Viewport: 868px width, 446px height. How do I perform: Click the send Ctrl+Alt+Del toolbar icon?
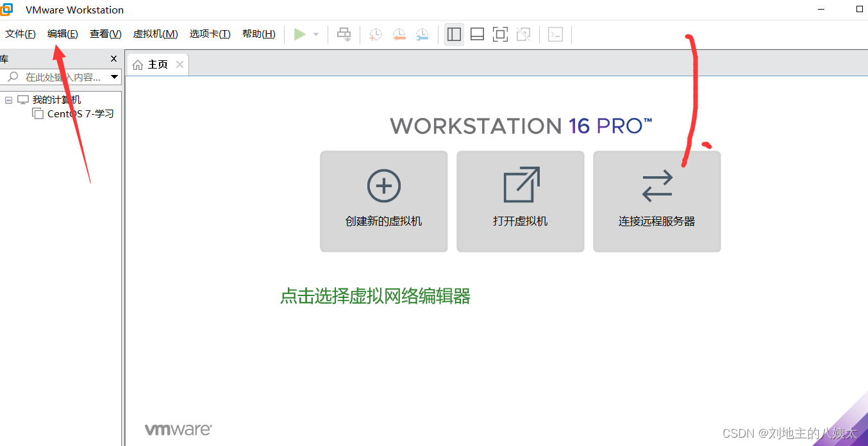click(x=344, y=35)
